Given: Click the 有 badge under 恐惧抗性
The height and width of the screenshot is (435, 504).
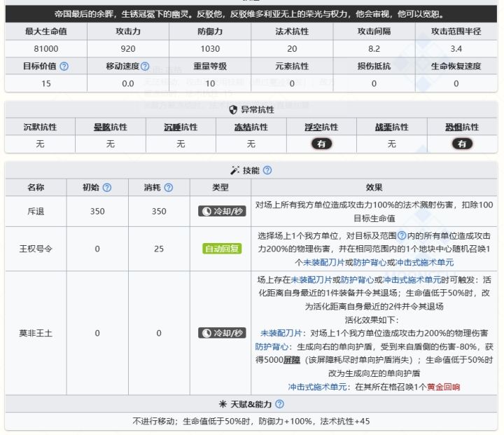Looking at the screenshot, I should click(x=461, y=144).
